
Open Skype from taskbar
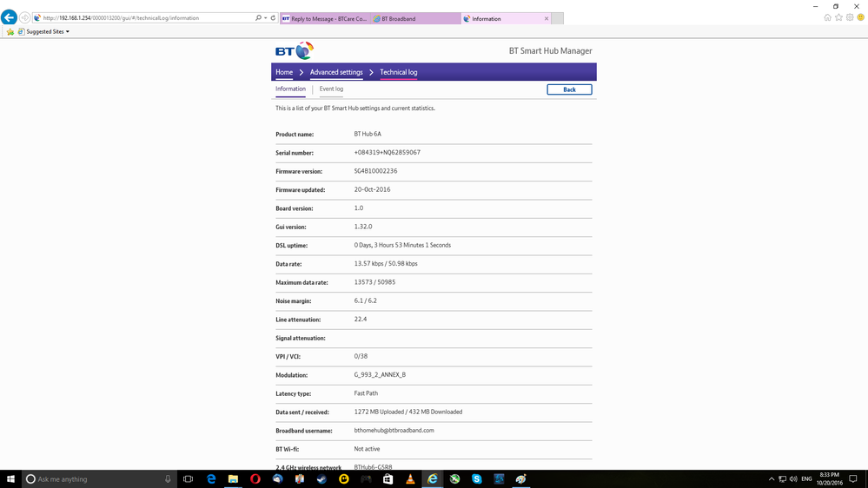click(x=477, y=479)
